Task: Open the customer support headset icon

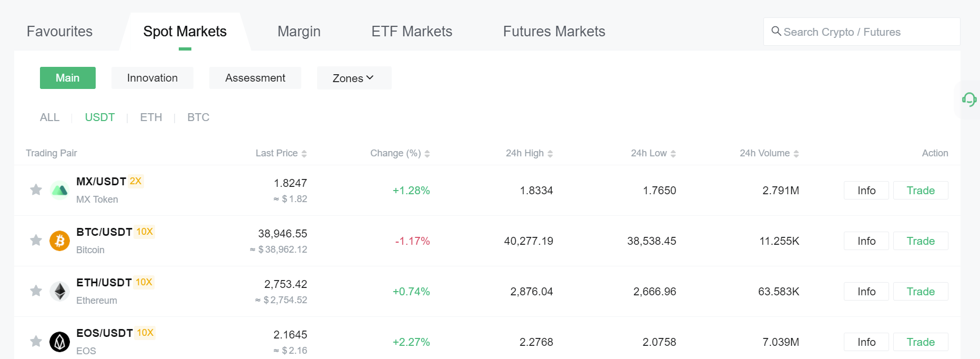Action: (x=969, y=99)
